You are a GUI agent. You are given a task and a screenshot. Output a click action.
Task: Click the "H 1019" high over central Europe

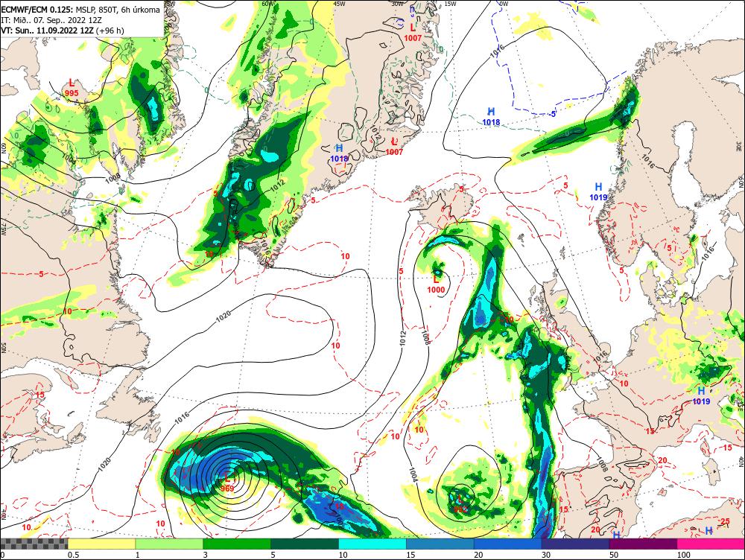(x=701, y=396)
